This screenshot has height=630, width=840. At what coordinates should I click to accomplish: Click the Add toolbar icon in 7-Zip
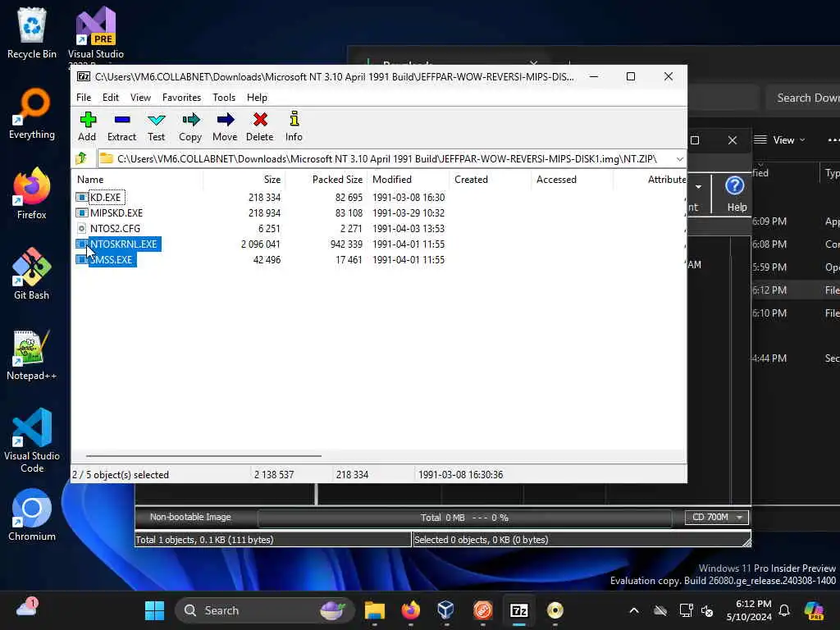point(87,126)
